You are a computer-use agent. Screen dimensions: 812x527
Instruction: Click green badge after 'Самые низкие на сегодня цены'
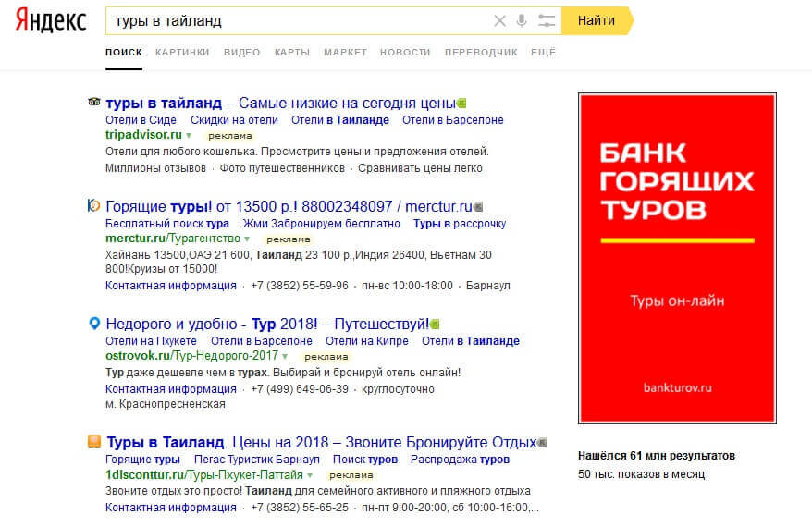461,104
